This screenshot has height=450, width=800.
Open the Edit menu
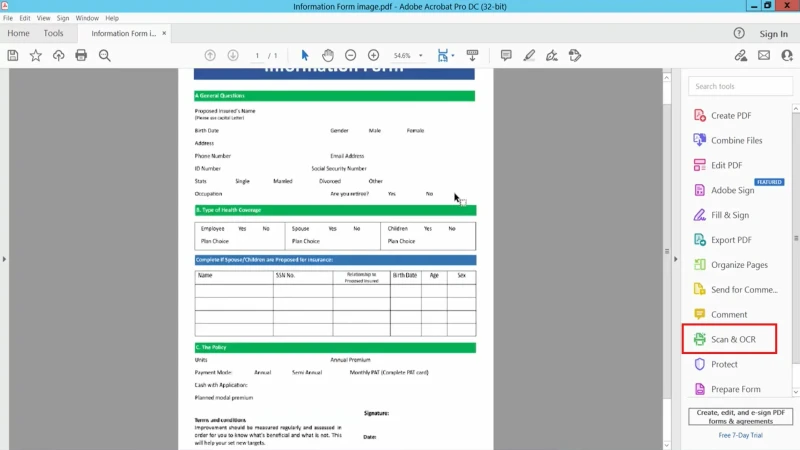[24, 18]
